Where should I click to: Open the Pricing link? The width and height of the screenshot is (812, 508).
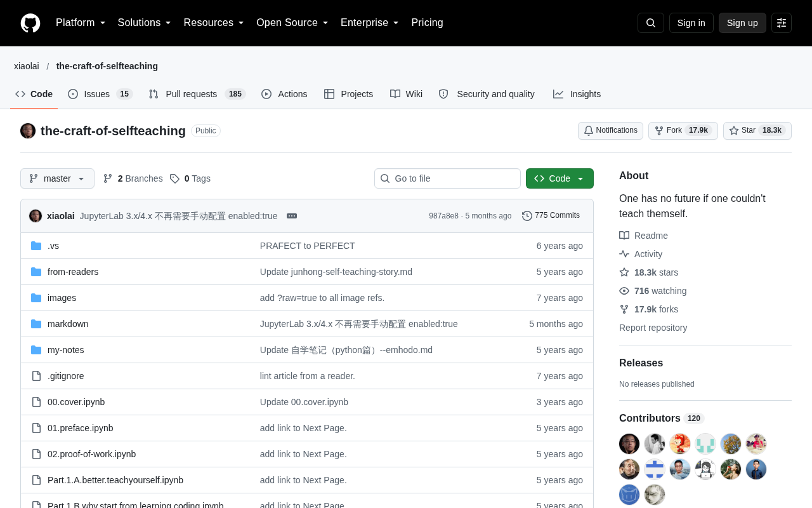pyautogui.click(x=427, y=23)
